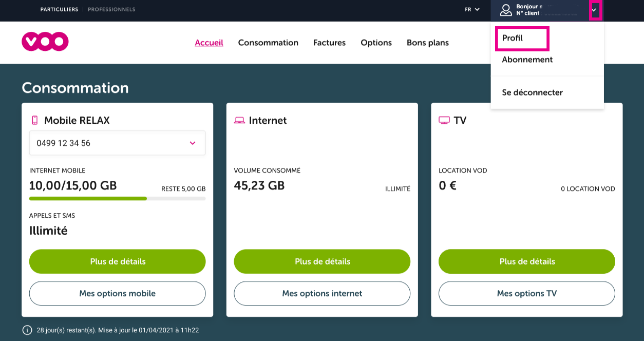Click the VOO logo
The width and height of the screenshot is (644, 341).
[x=45, y=41]
